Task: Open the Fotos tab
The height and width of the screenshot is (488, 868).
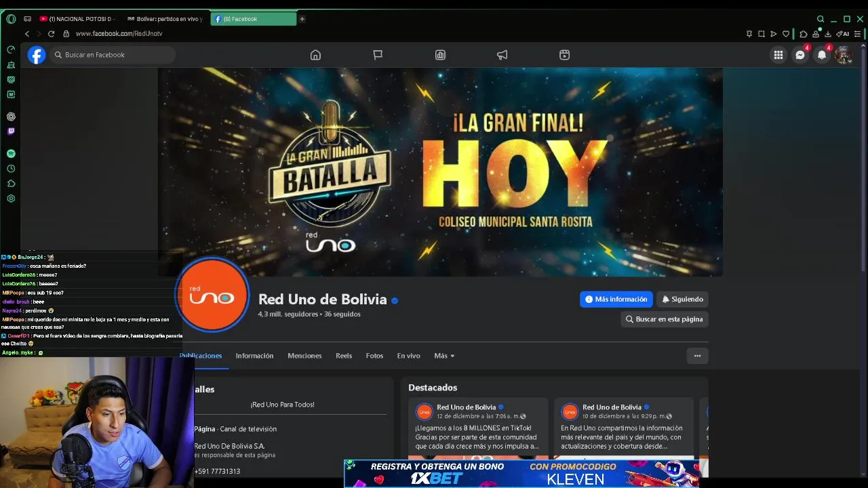Action: click(374, 356)
